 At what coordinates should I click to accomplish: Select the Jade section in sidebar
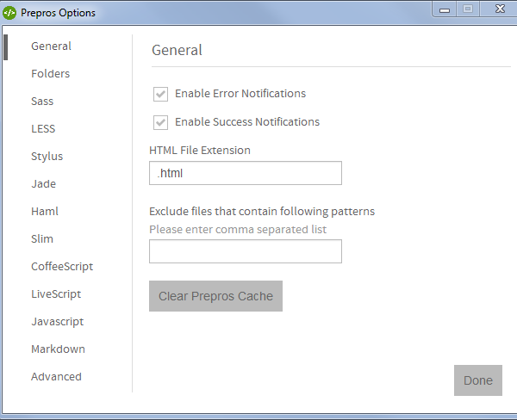[44, 184]
